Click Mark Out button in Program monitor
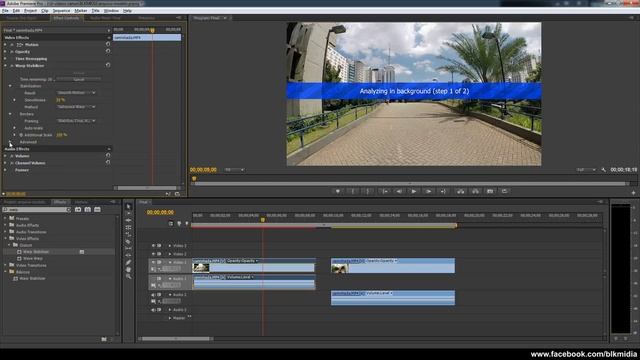Image resolution: width=640 pixels, height=360 pixels. (368, 191)
